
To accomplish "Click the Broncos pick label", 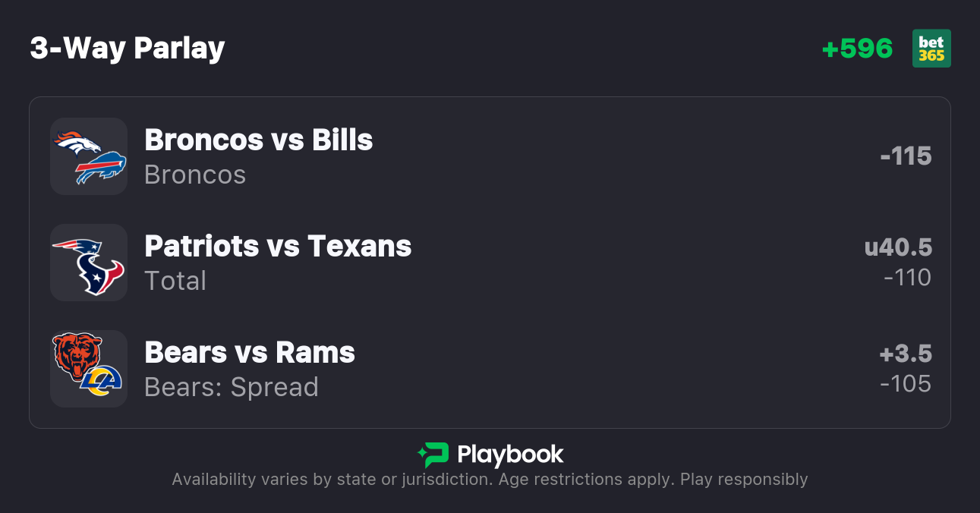I will pos(195,175).
